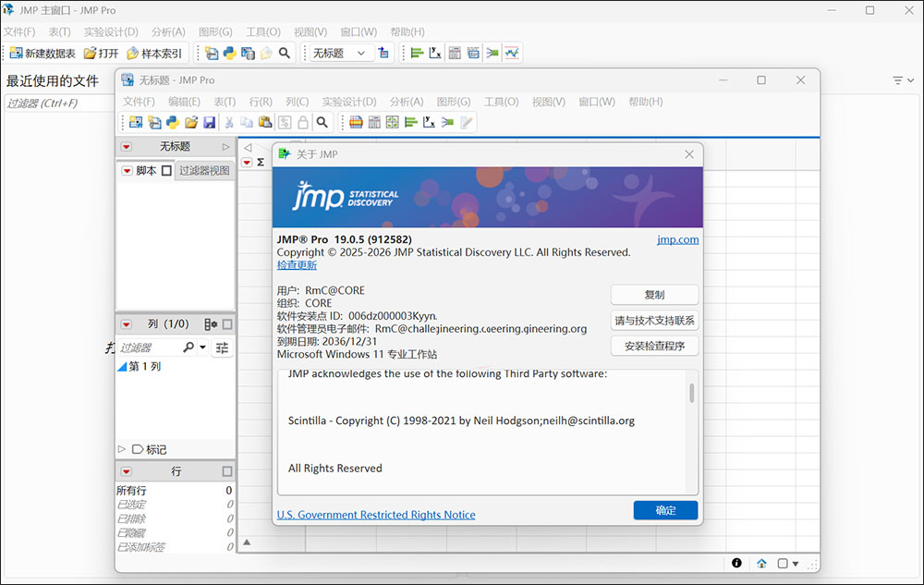
Task: Click the Fit Model icon in the main window toolbar
Action: 492,53
